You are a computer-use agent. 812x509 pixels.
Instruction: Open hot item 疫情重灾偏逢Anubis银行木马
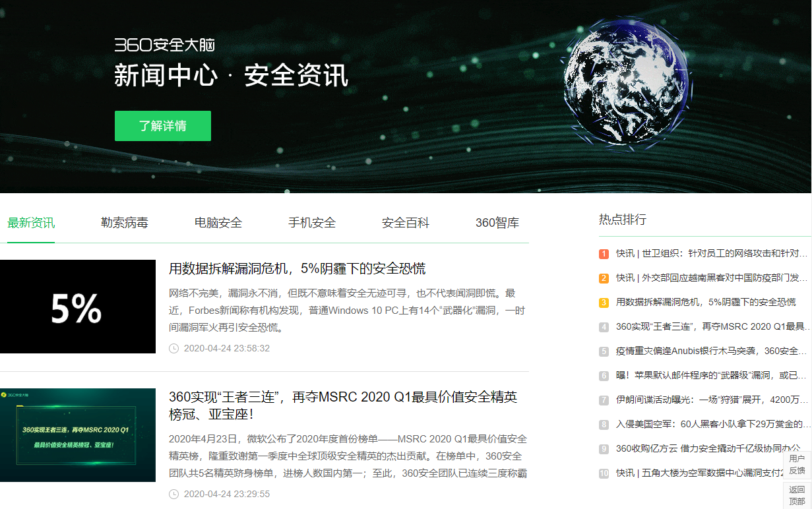[712, 351]
